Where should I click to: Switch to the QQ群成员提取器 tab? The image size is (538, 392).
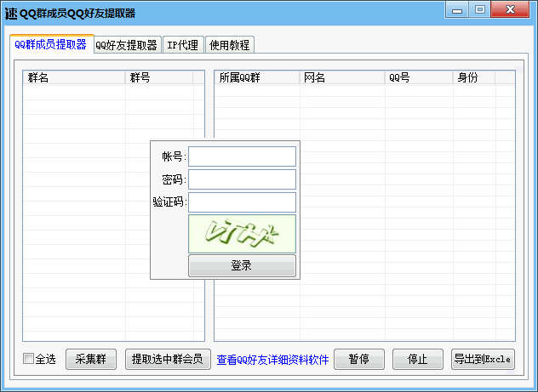[52, 44]
